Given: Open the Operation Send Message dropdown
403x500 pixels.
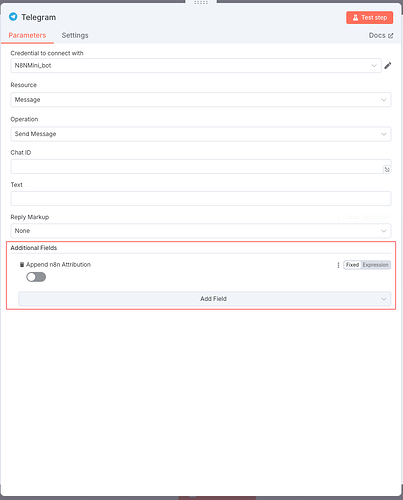Looking at the screenshot, I should click(201, 134).
